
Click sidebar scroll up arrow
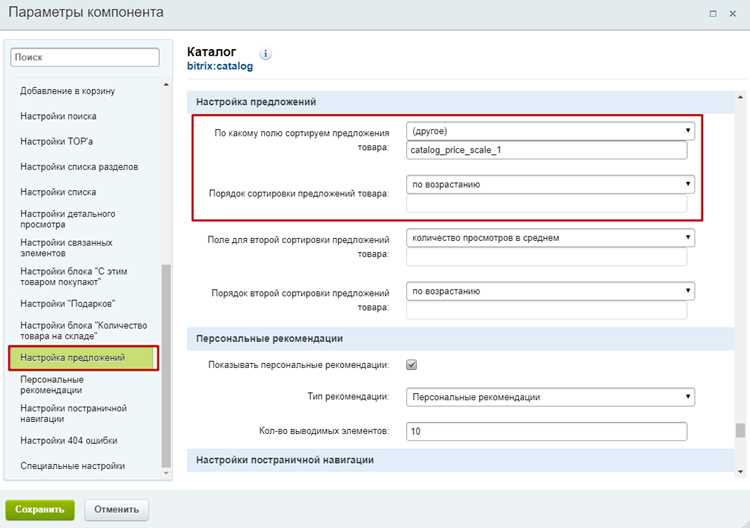tap(166, 85)
